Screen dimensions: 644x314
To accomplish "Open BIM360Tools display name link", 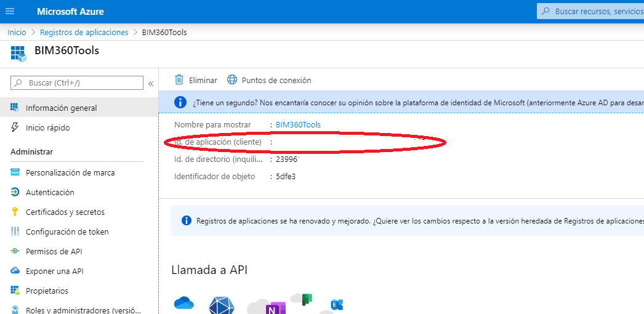I will pyautogui.click(x=298, y=124).
